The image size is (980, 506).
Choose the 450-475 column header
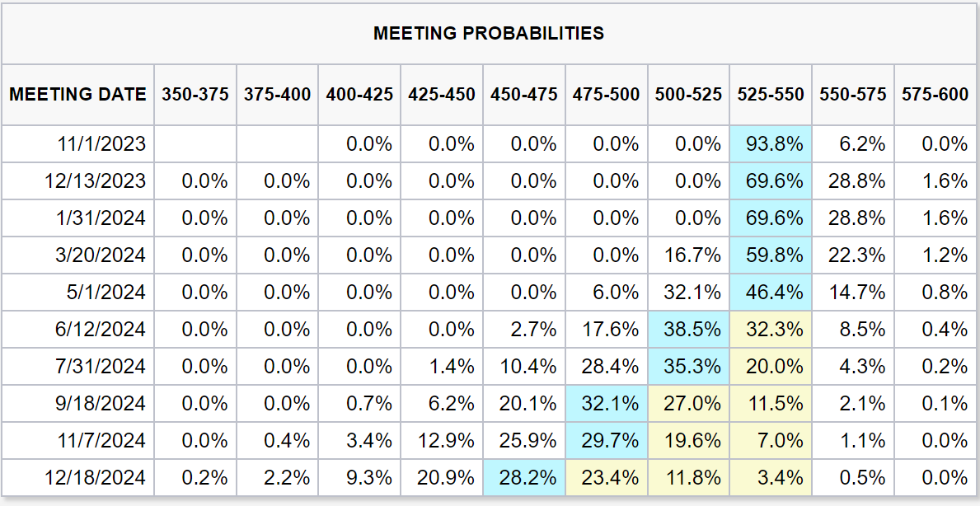524,95
